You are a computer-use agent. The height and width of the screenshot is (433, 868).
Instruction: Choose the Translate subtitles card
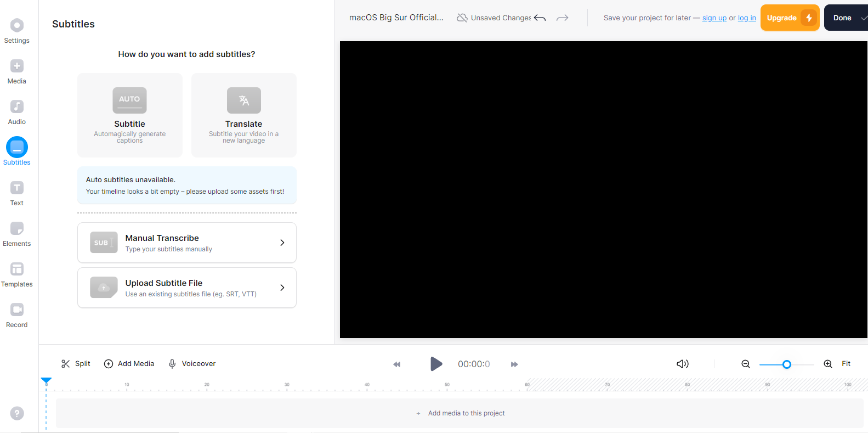point(244,115)
